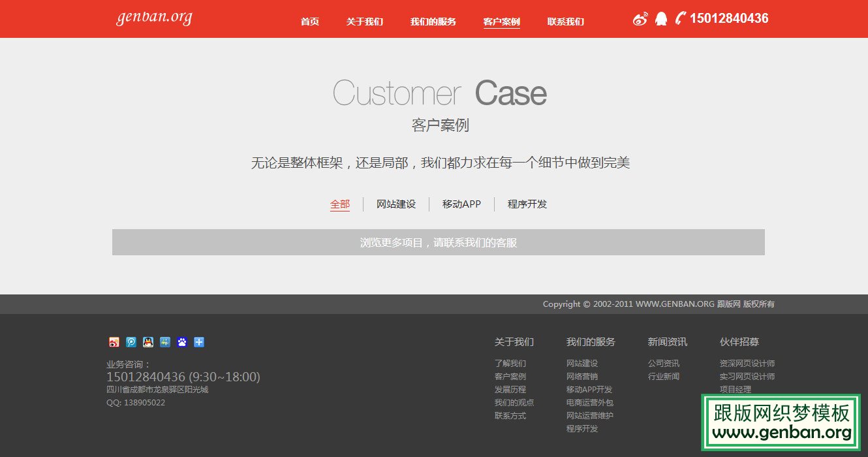Go to 联系我们 in the navbar

click(x=565, y=21)
